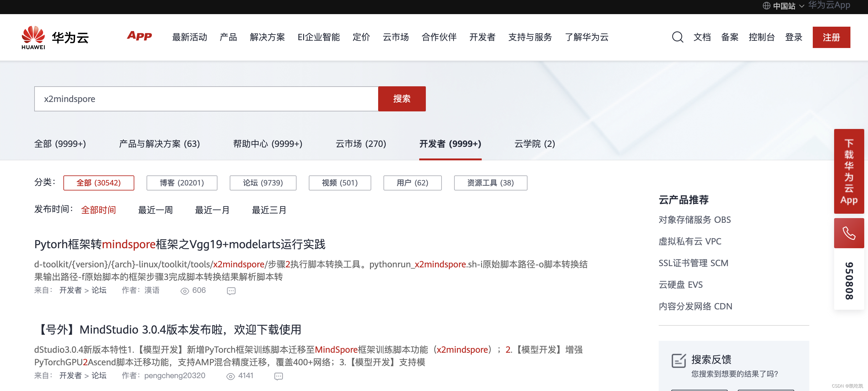Click the red 搜索 search button
The width and height of the screenshot is (868, 391).
click(402, 99)
